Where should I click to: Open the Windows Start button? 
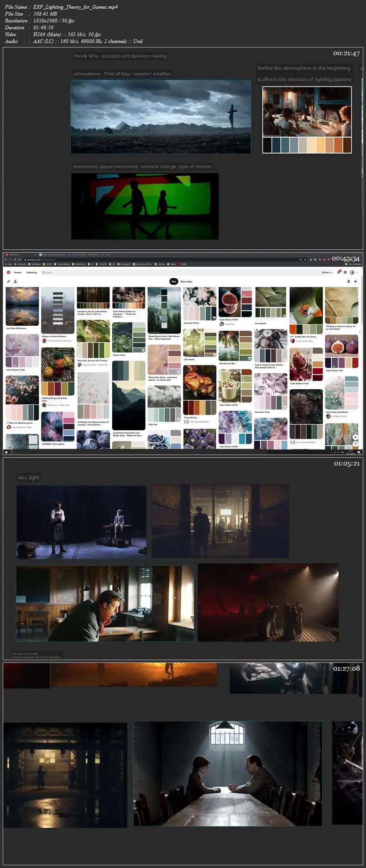pos(6,452)
